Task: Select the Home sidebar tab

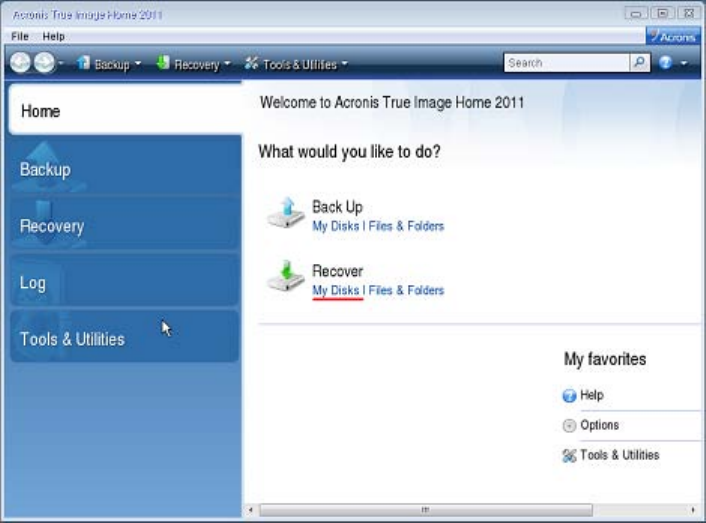Action: coord(125,109)
